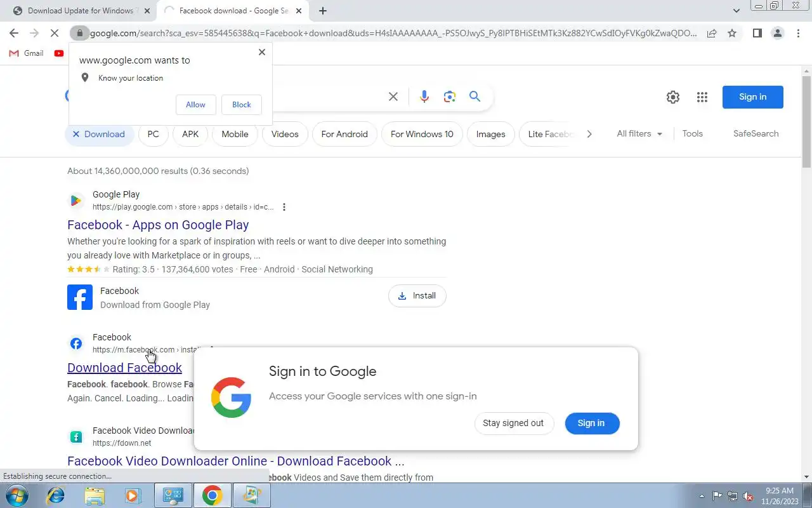
Task: Install Facebook from Google Play
Action: [417, 296]
